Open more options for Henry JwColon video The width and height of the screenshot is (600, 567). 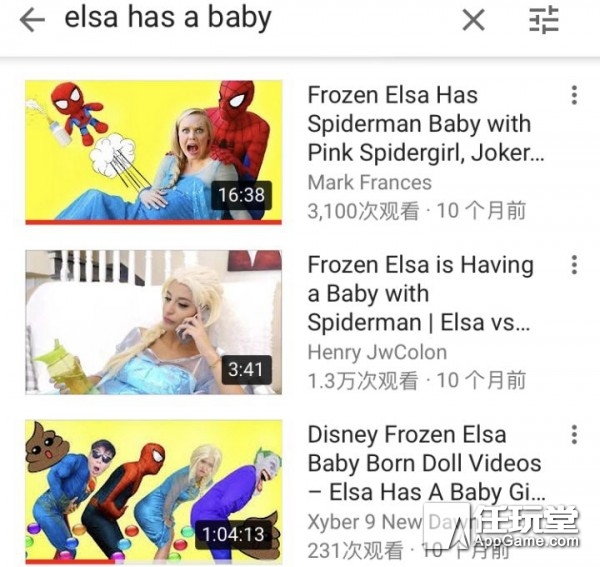[574, 265]
